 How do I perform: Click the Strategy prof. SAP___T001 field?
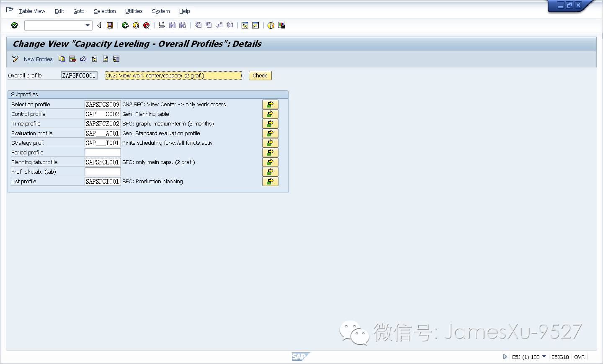[103, 143]
